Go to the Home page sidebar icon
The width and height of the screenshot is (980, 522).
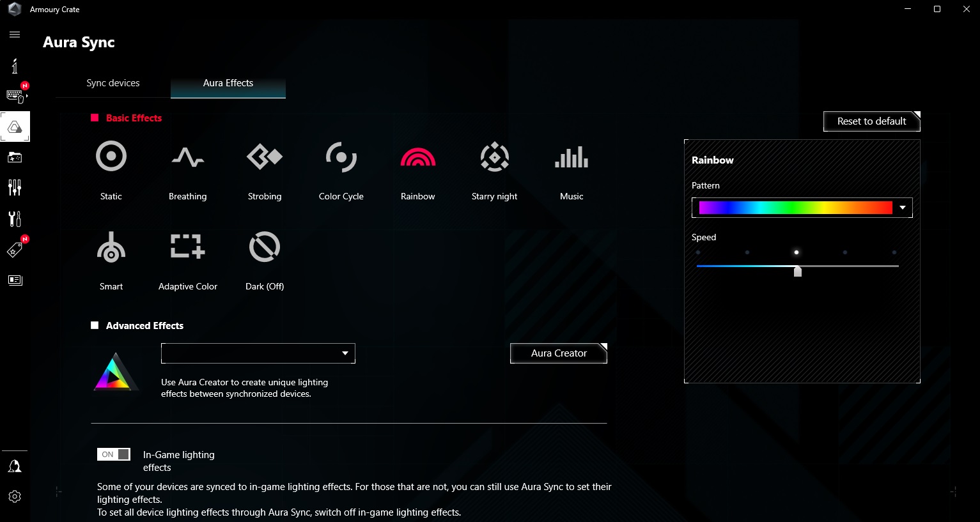[15, 65]
